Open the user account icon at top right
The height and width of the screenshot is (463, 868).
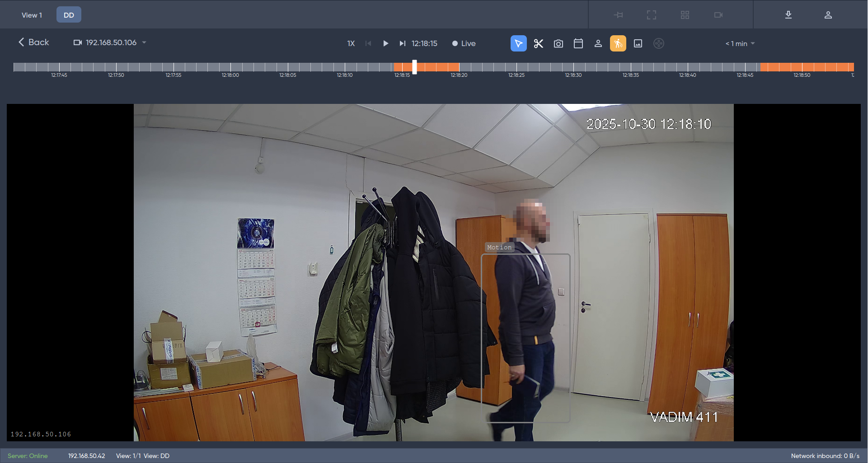point(828,15)
